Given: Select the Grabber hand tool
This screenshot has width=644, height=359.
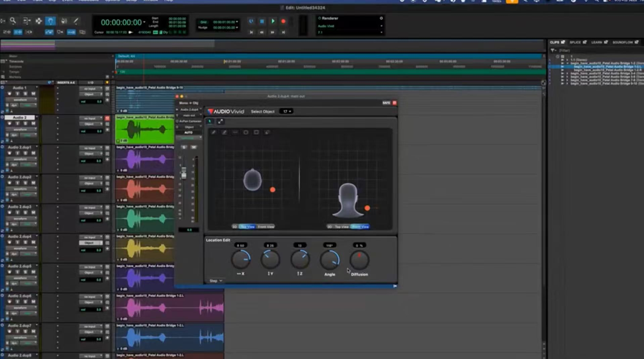Looking at the screenshot, I should pos(50,21).
